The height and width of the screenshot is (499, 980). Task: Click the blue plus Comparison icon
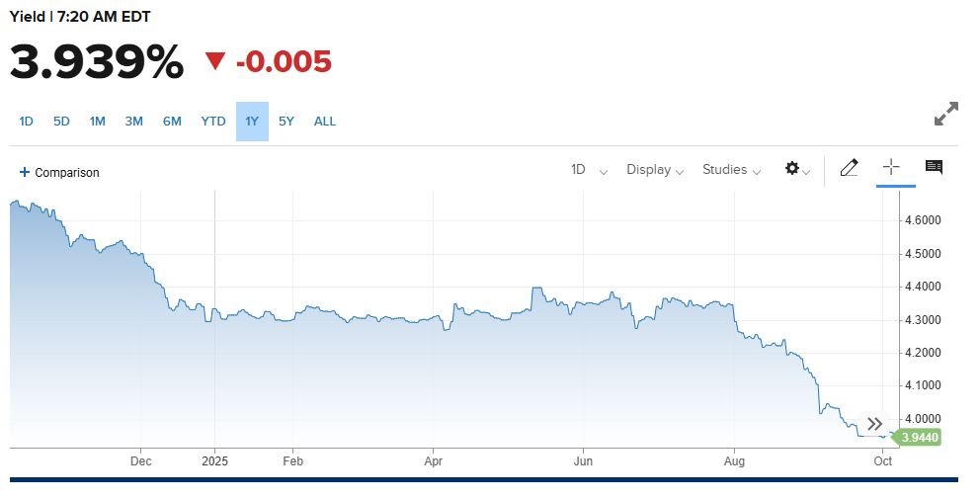point(25,172)
